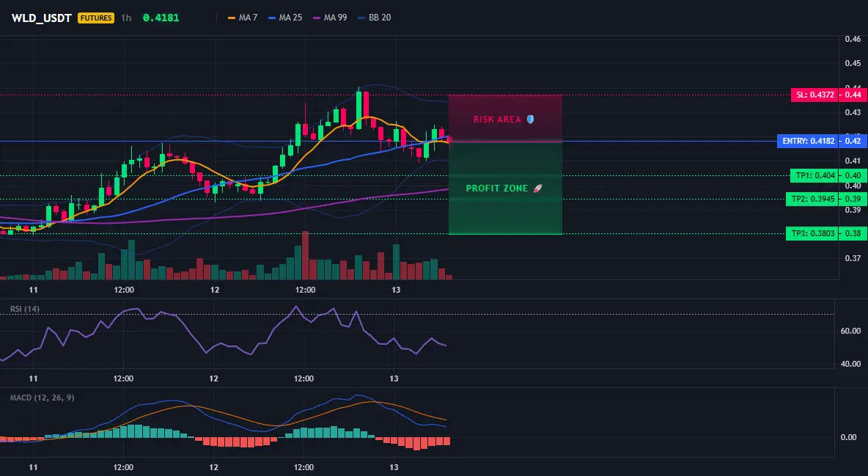The width and height of the screenshot is (868, 476).
Task: Click the BB 20 legend entry
Action: click(x=375, y=18)
